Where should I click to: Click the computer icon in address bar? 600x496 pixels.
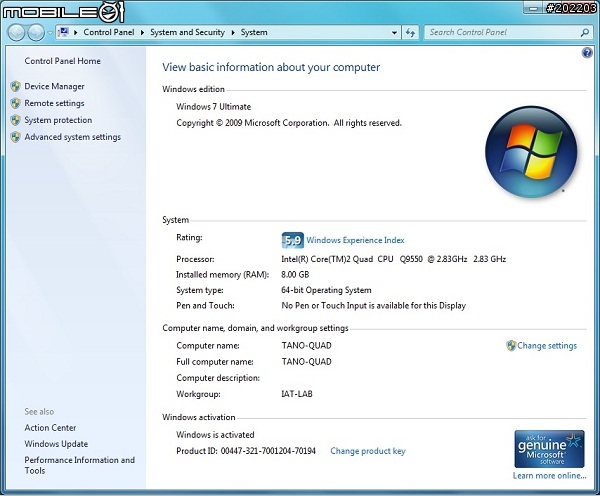pyautogui.click(x=64, y=32)
